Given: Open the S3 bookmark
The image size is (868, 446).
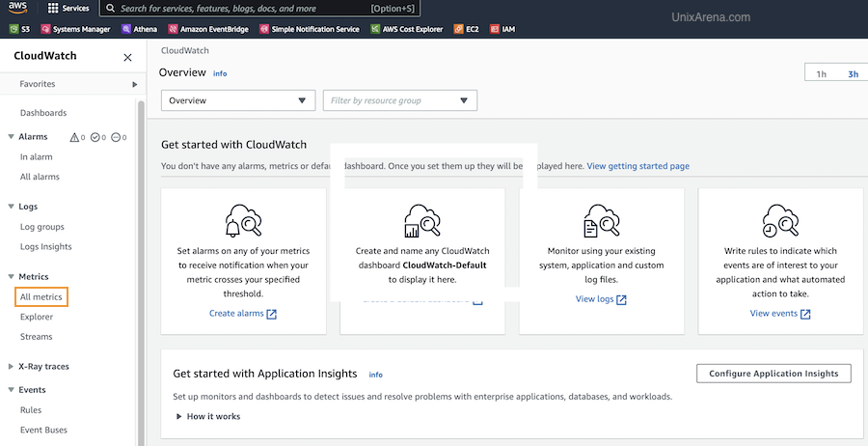Looking at the screenshot, I should pos(20,29).
